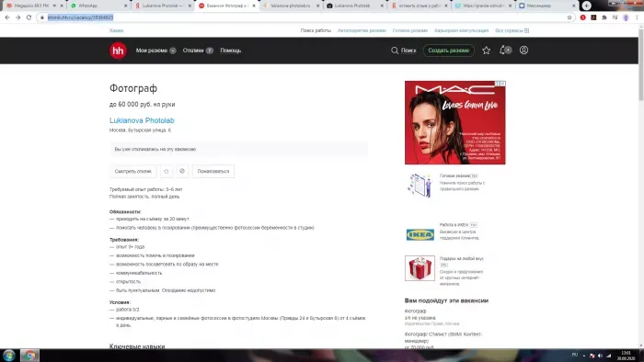The image size is (644, 362).
Task: Open the Автоподнятие резюме link
Action: tap(362, 30)
